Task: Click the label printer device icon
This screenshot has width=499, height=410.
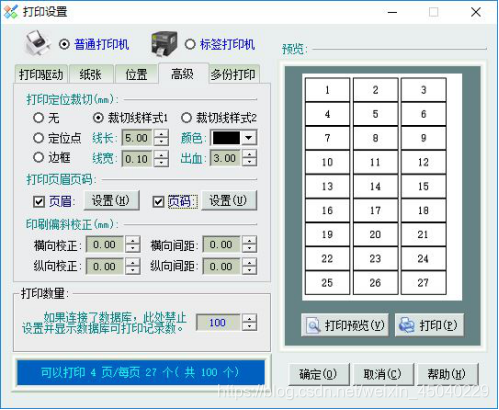Action: click(164, 44)
